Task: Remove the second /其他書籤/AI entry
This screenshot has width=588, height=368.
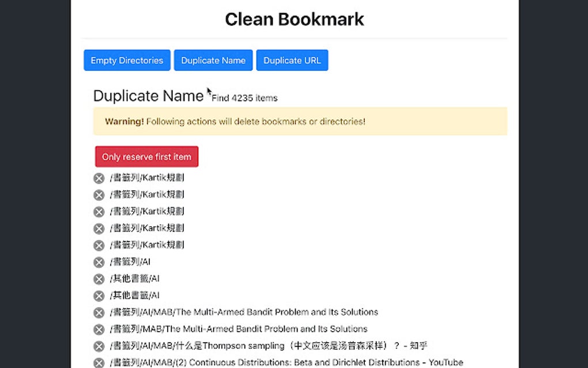Action: pyautogui.click(x=98, y=295)
